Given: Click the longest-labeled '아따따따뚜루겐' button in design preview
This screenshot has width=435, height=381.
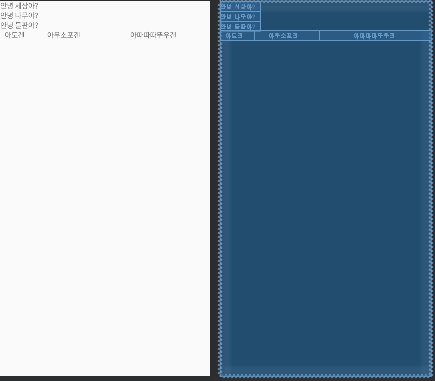Looking at the screenshot, I should pos(153,35).
